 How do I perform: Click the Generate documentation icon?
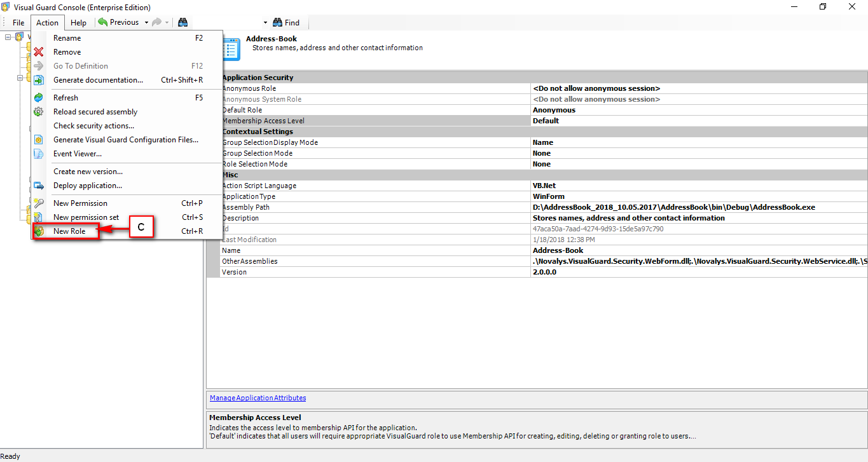(38, 79)
